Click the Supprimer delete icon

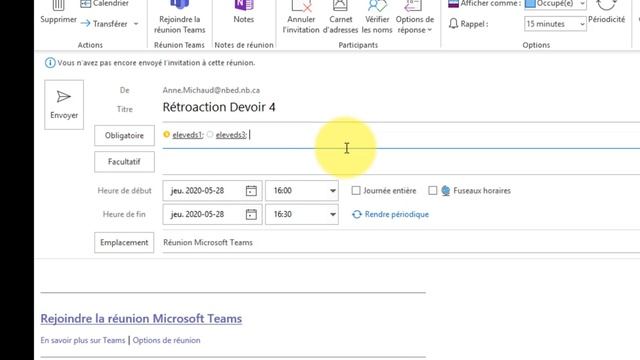(x=58, y=6)
